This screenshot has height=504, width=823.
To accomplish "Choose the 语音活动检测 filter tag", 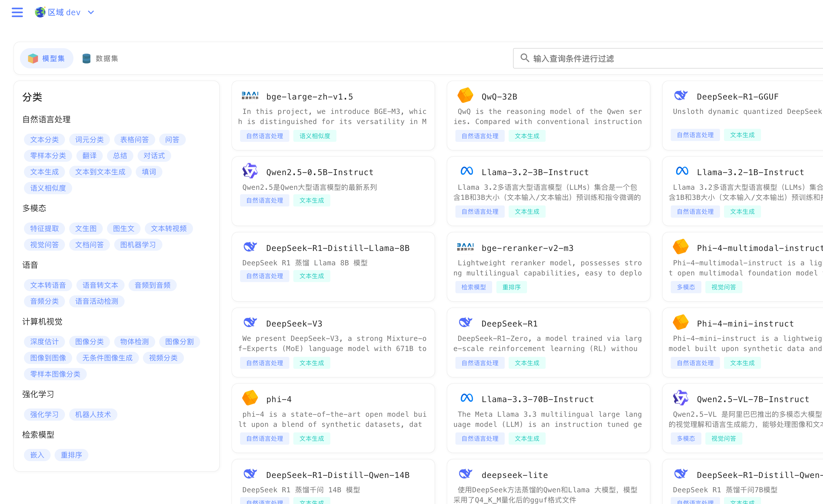I will (97, 301).
